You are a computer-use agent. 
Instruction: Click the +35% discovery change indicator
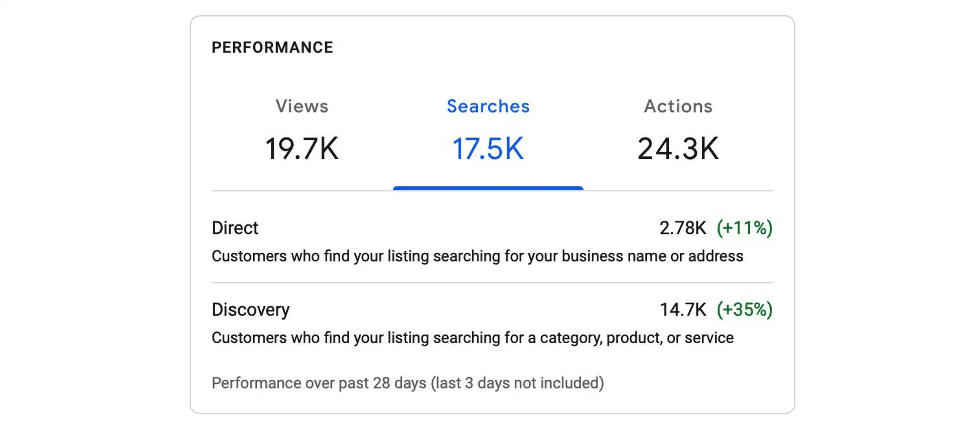[745, 310]
